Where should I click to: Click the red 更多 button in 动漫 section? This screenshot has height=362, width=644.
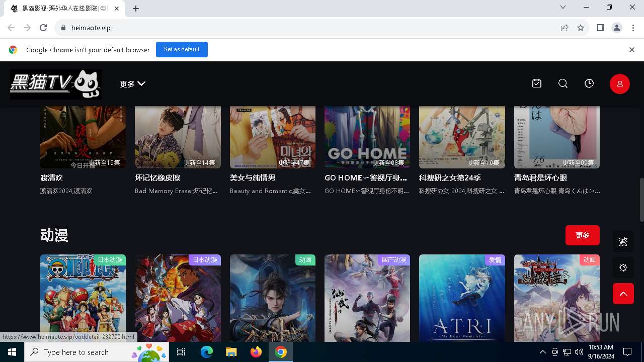[583, 235]
